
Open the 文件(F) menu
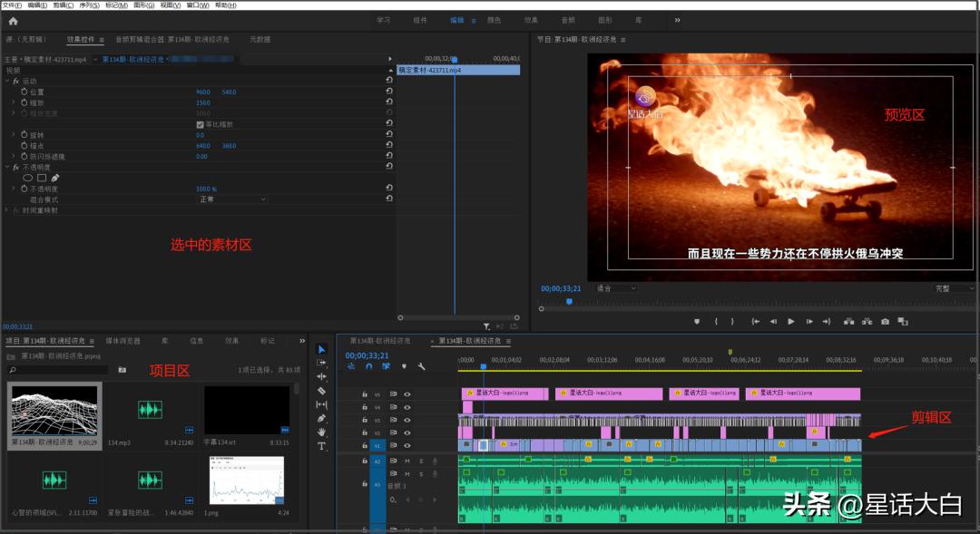click(12, 5)
